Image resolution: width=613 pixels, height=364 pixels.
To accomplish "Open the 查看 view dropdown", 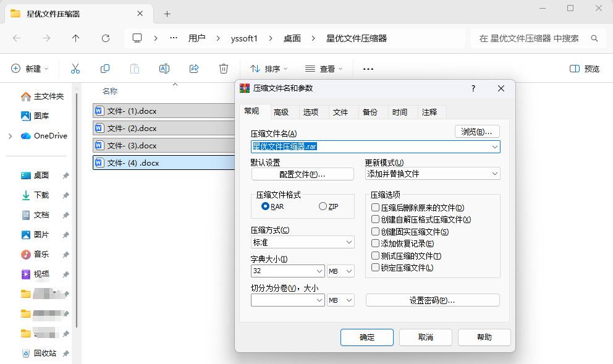I will pos(324,69).
